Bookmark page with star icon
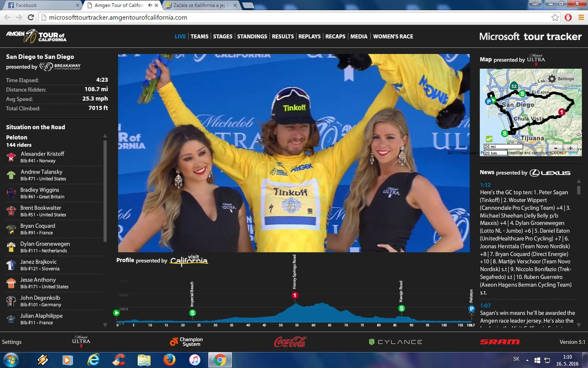Screen dimensions: 588x368 (x=555, y=17)
